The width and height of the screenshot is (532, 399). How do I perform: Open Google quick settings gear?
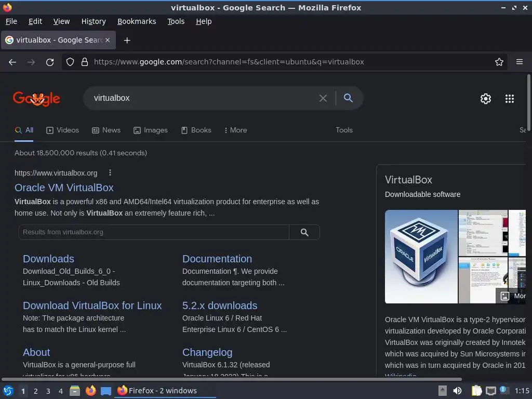486,99
